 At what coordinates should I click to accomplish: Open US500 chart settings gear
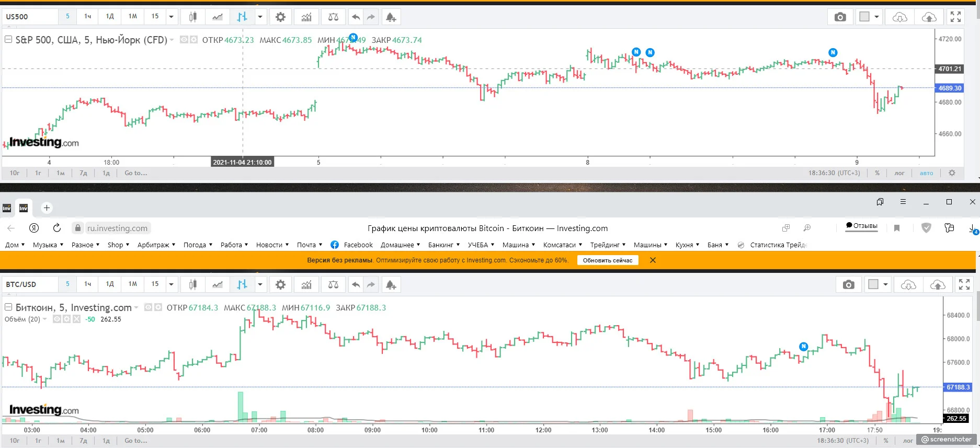281,17
